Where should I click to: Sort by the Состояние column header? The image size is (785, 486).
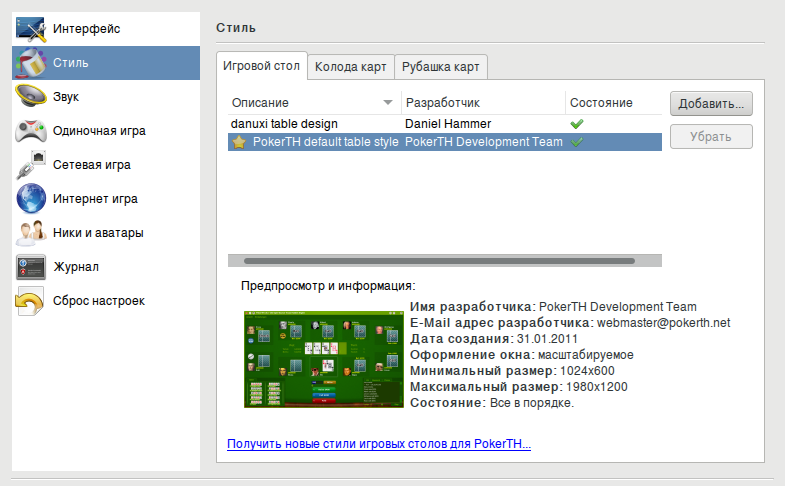(x=614, y=103)
